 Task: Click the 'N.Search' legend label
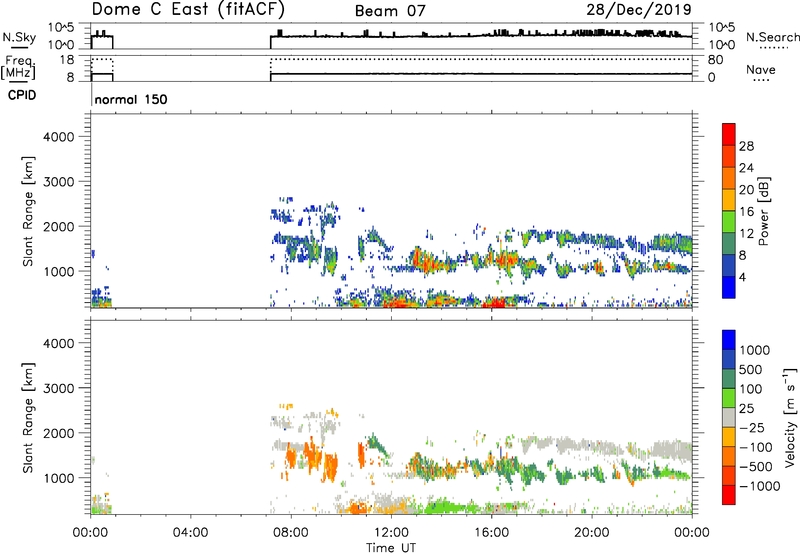point(772,37)
